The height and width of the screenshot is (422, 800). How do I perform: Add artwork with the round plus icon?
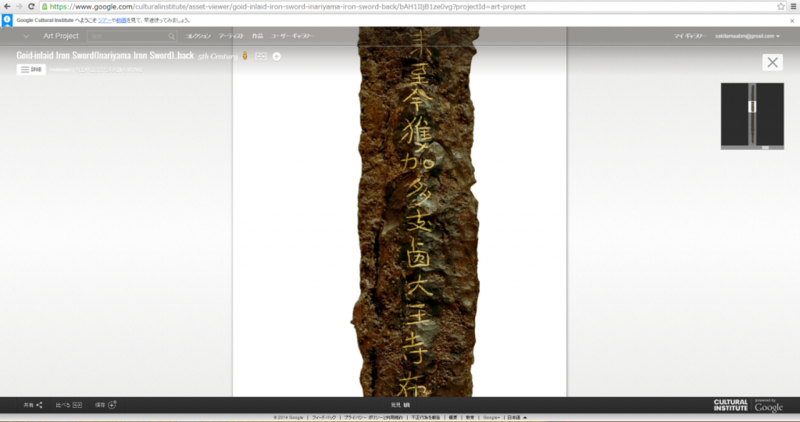click(x=277, y=56)
